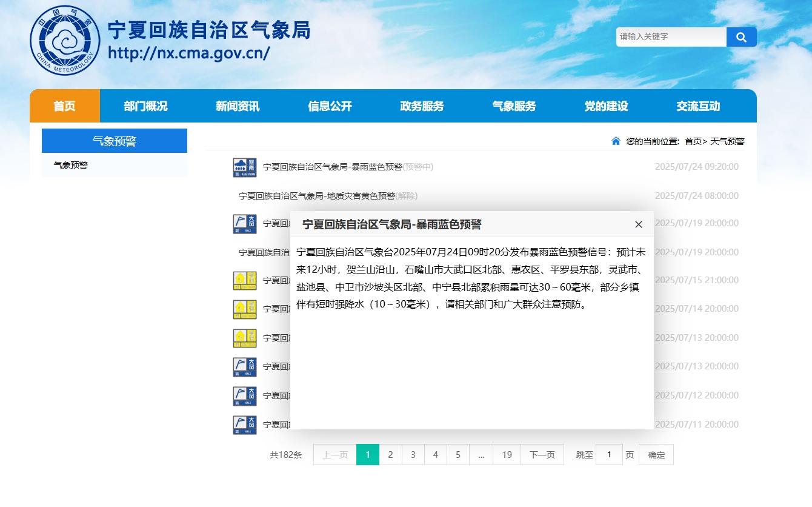Screen dimensions: 812x507
Task: Click the gale warning icon dated 07/12
Action: click(245, 396)
